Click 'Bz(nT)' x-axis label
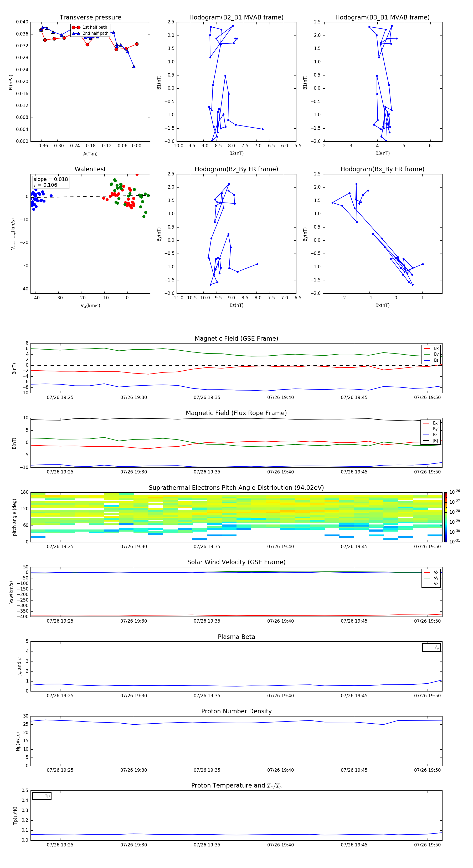This screenshot has width=473, height=868. (x=236, y=305)
